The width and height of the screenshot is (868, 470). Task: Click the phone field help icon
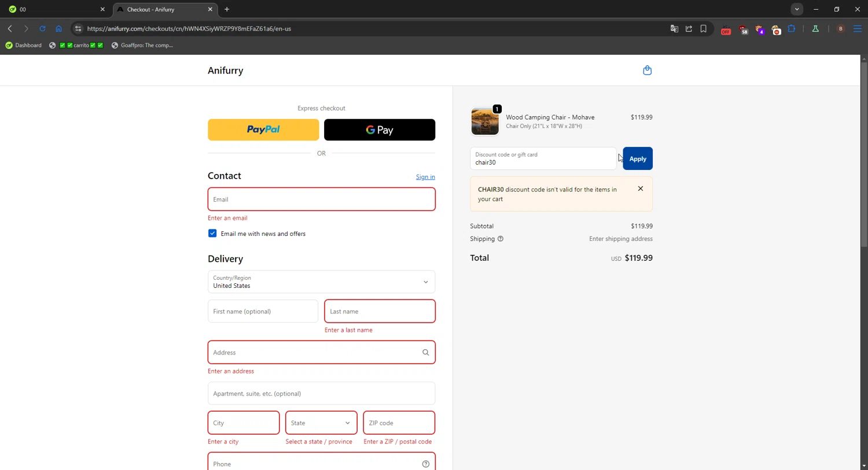point(425,464)
